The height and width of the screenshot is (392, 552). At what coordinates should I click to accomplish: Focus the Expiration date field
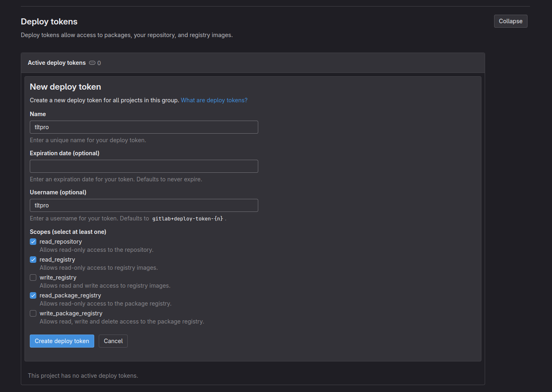click(144, 166)
